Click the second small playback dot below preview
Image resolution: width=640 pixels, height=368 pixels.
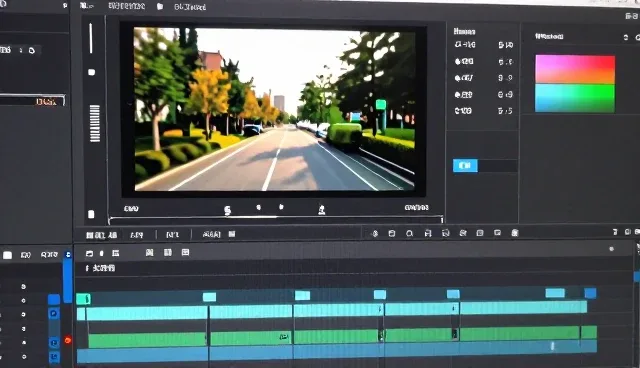258,208
